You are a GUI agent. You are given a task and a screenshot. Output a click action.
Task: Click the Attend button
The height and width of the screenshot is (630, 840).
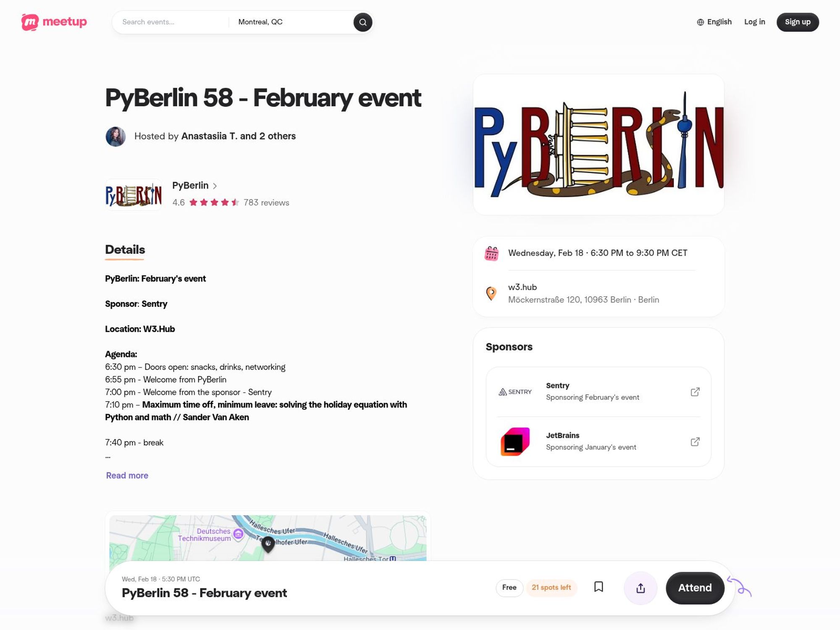(695, 588)
